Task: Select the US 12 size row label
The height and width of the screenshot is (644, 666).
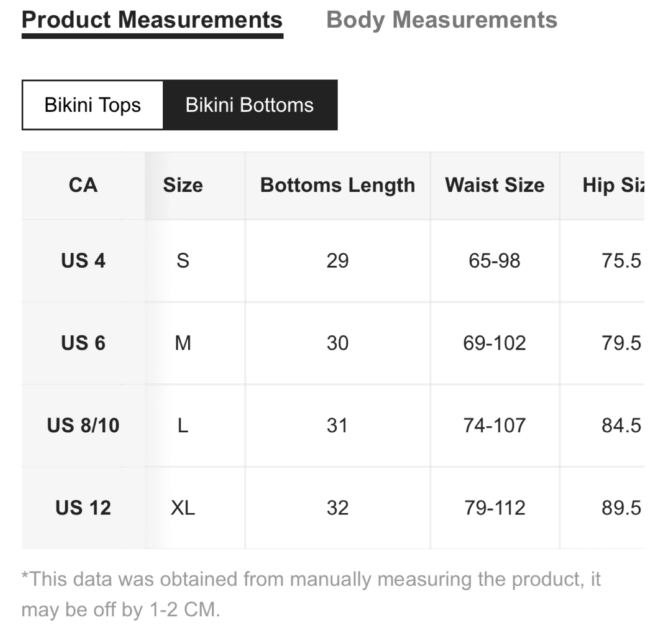Action: [x=83, y=508]
